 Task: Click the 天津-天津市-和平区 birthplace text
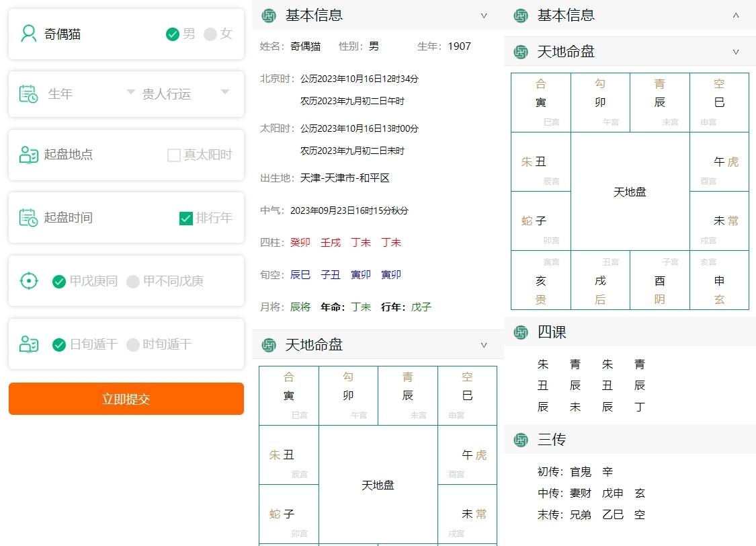pyautogui.click(x=345, y=178)
